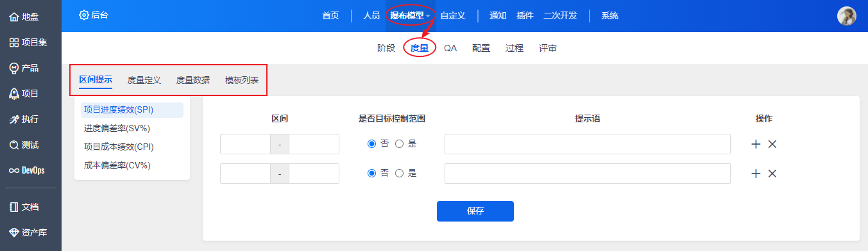This screenshot has height=251, width=868.
Task: Select 否 radio in second row
Action: click(371, 174)
